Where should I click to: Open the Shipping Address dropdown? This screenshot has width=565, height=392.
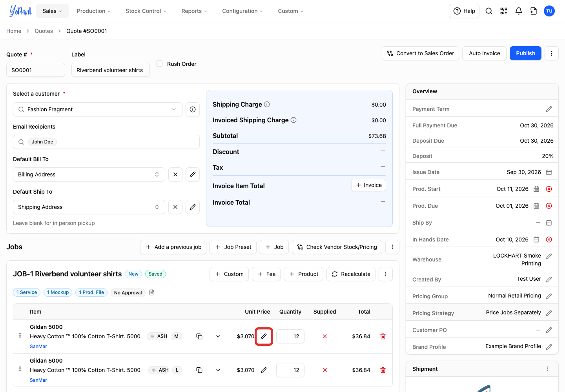point(89,207)
